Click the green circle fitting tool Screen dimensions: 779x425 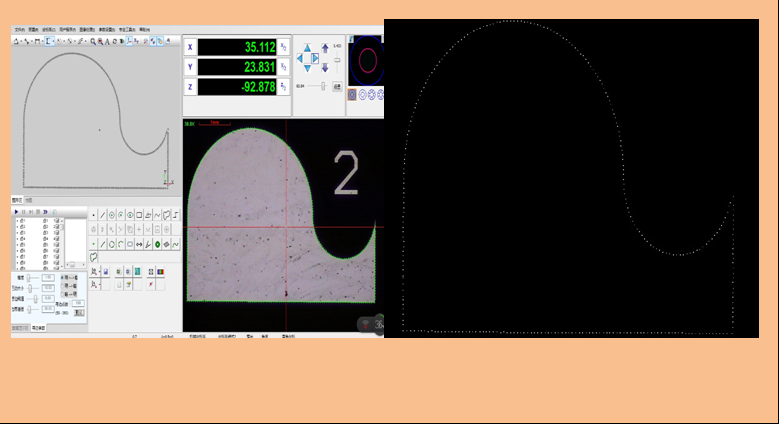pos(157,244)
